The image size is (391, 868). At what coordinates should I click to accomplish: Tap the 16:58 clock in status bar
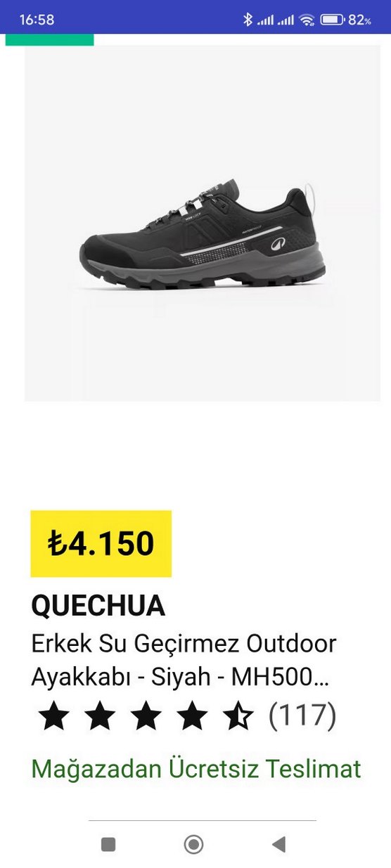pyautogui.click(x=37, y=20)
